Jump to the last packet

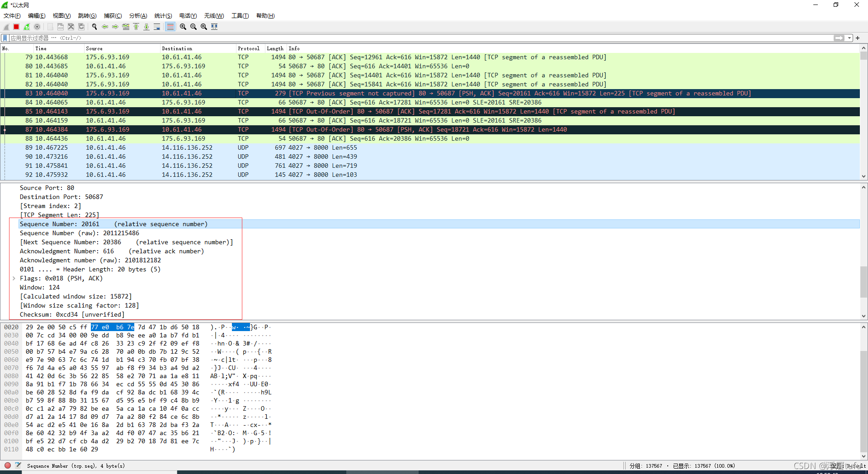(146, 27)
